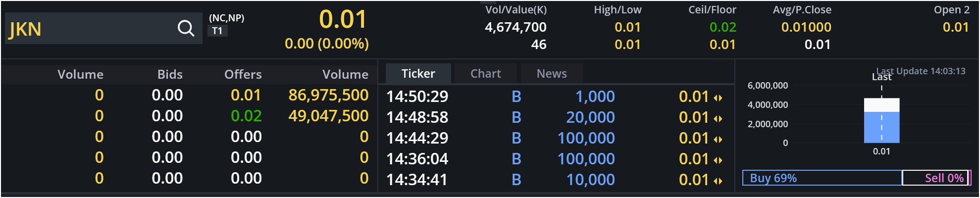The width and height of the screenshot is (980, 198).
Task: Switch to the Ticker tab
Action: (418, 74)
